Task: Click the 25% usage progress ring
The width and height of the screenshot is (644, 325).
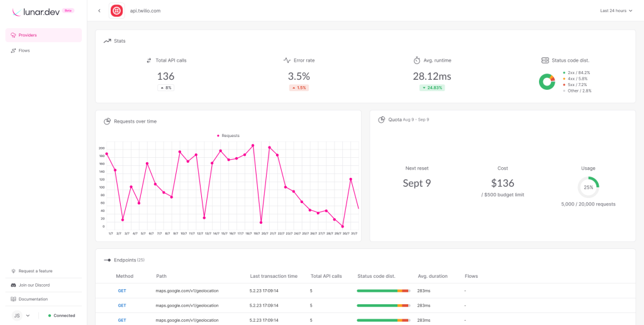Action: tap(588, 187)
